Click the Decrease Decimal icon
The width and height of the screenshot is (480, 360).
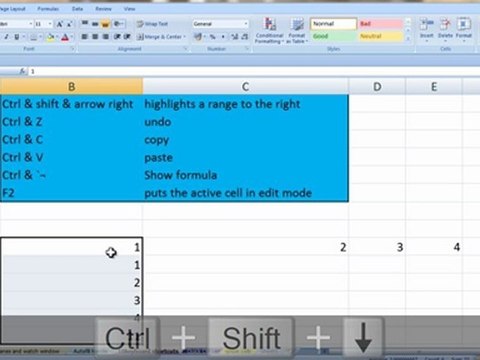click(x=245, y=37)
